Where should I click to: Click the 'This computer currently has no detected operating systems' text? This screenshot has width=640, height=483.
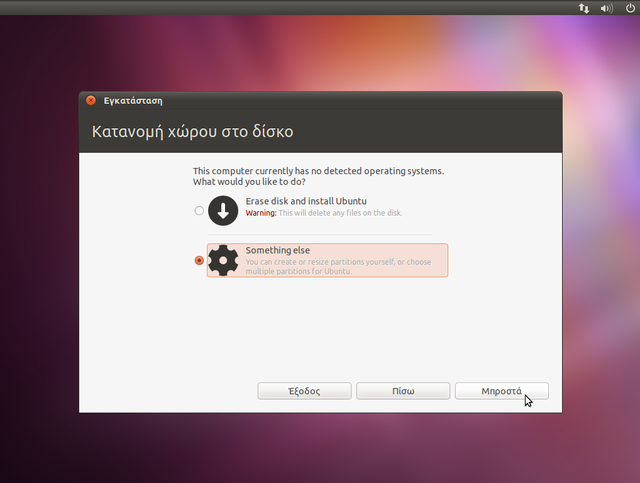[x=318, y=171]
